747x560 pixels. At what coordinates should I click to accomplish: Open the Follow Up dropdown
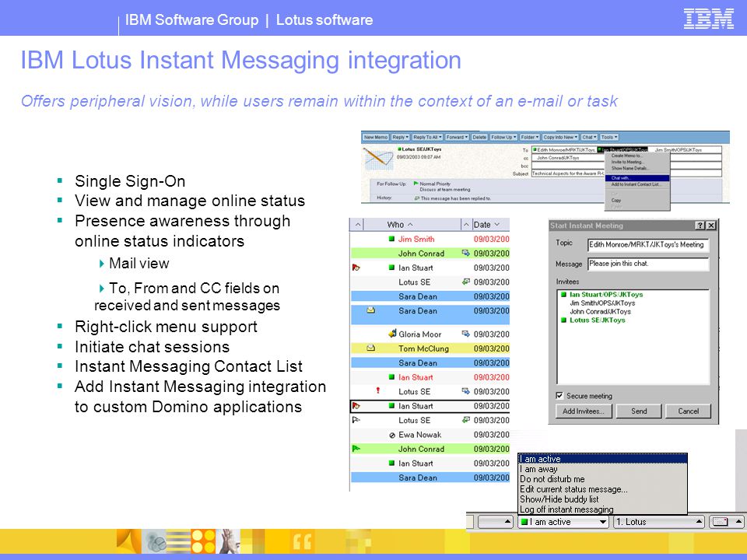pos(503,137)
